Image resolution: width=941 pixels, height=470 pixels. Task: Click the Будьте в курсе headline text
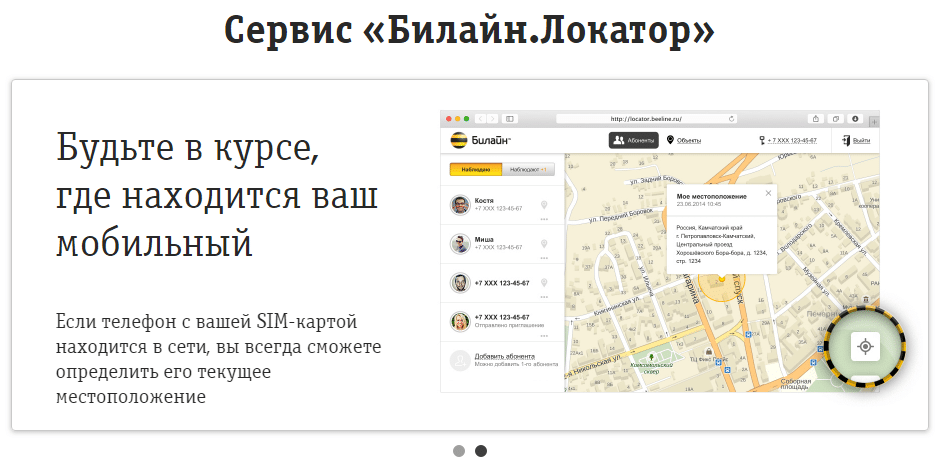(188, 148)
